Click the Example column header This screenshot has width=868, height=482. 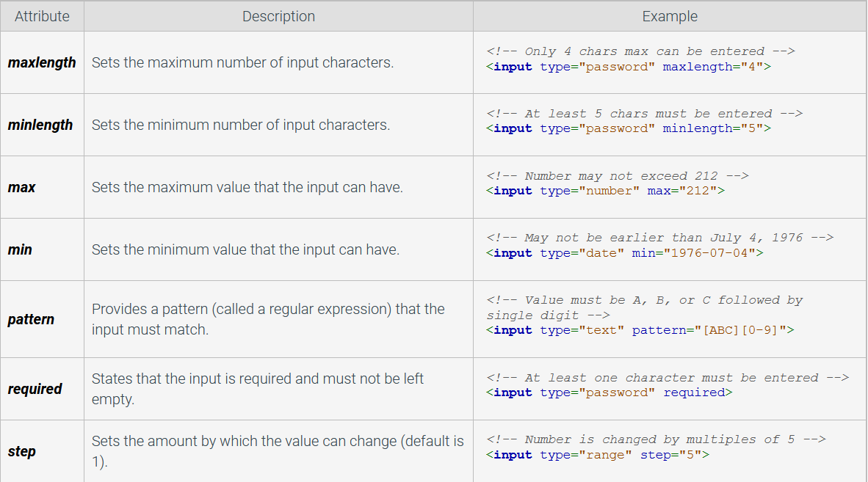coord(669,17)
